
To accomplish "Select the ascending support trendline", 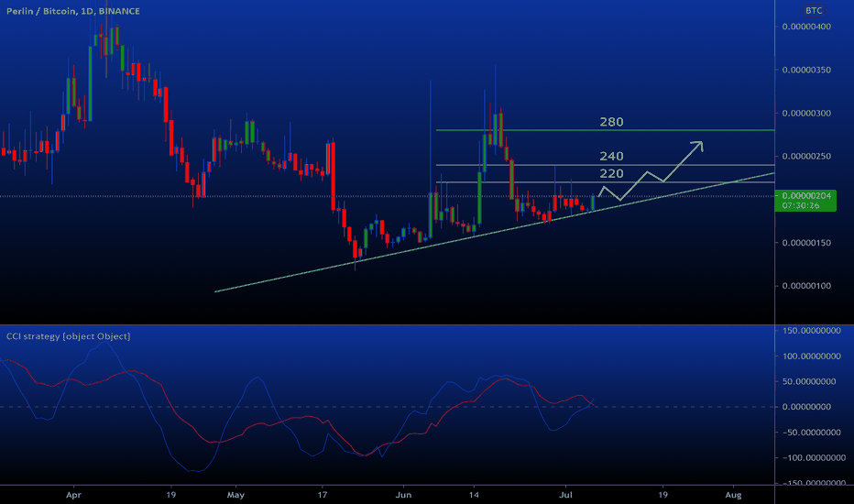I will (x=495, y=232).
